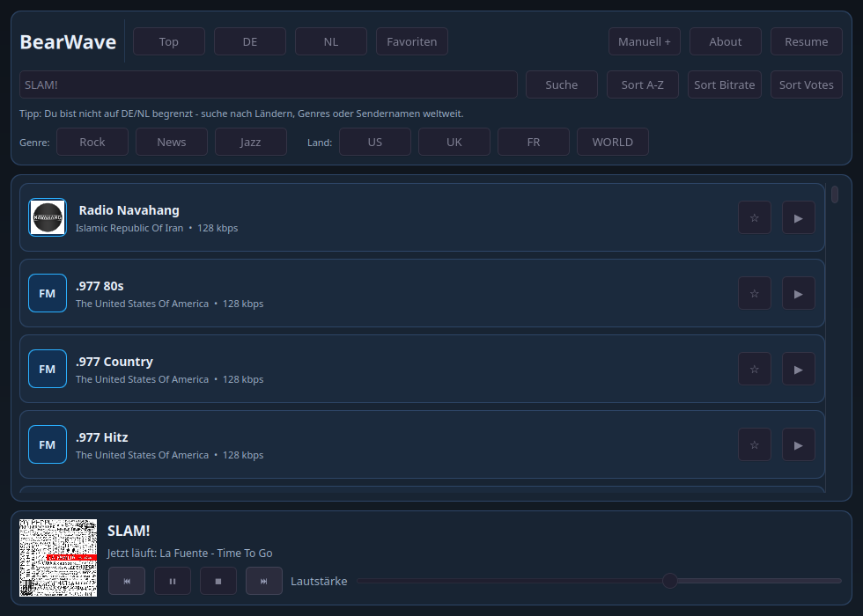Click the SLAM! title in the player
This screenshot has width=863, height=616.
point(129,531)
